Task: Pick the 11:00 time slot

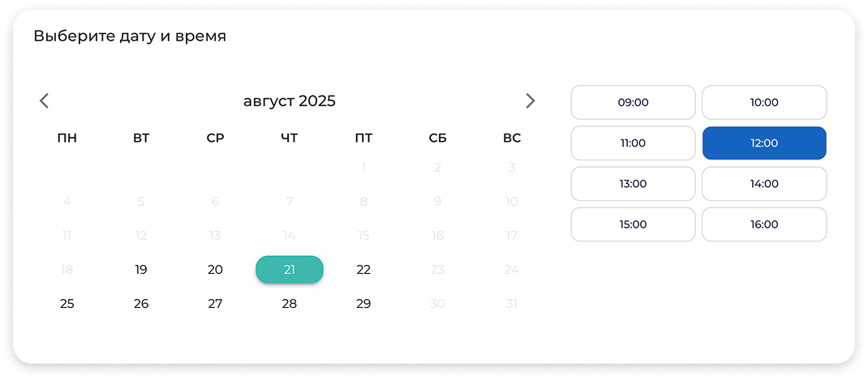Action: (633, 143)
